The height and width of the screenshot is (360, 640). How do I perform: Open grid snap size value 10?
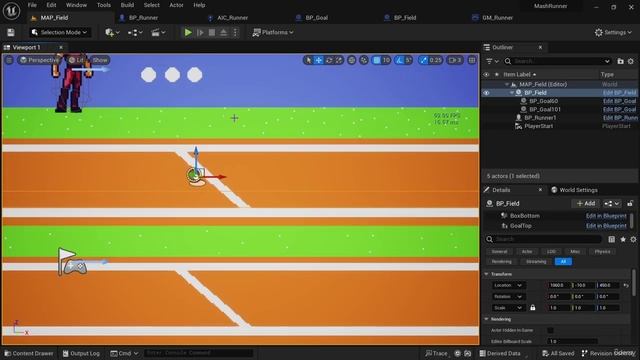coord(386,60)
